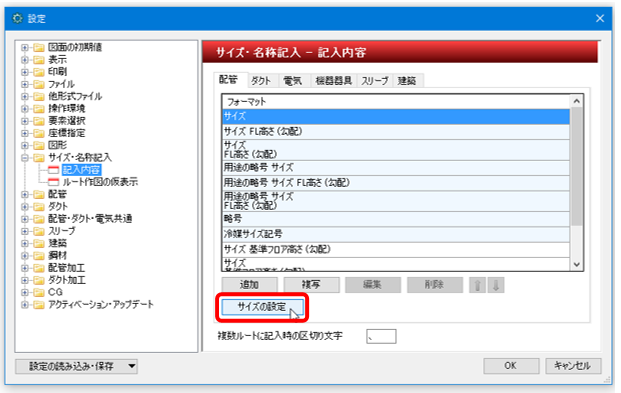Switch to the 機器器具 tab
Screen dimensions: 621x393
(333, 81)
